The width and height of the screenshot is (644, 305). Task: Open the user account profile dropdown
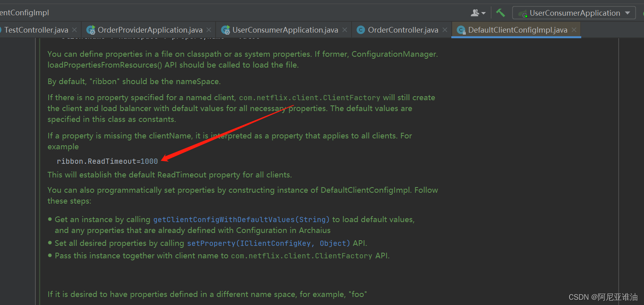[x=478, y=13]
